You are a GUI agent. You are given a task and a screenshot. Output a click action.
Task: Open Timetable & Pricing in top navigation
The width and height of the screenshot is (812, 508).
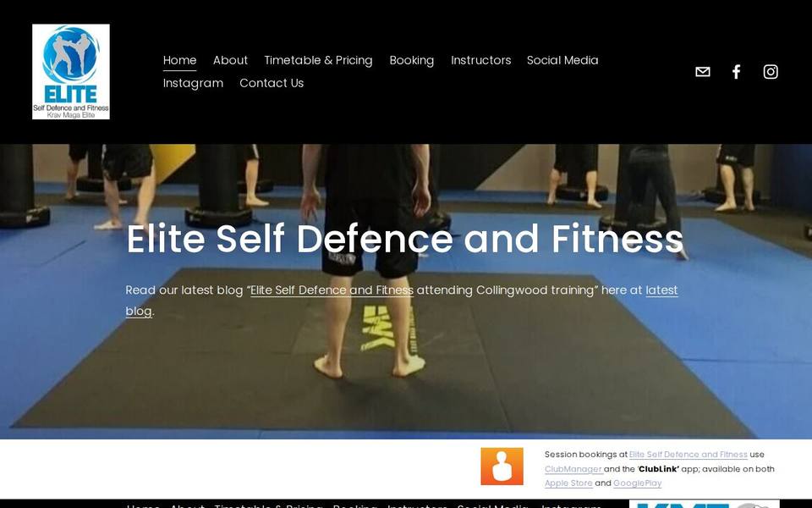[319, 60]
